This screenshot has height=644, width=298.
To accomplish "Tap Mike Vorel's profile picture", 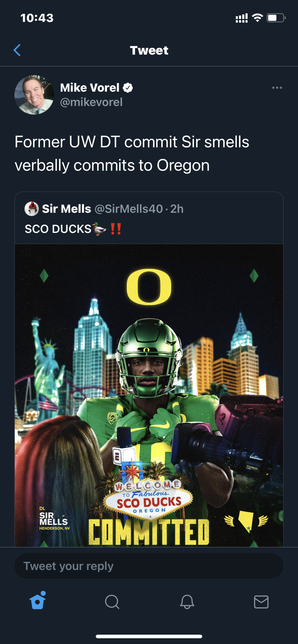I will pyautogui.click(x=34, y=95).
